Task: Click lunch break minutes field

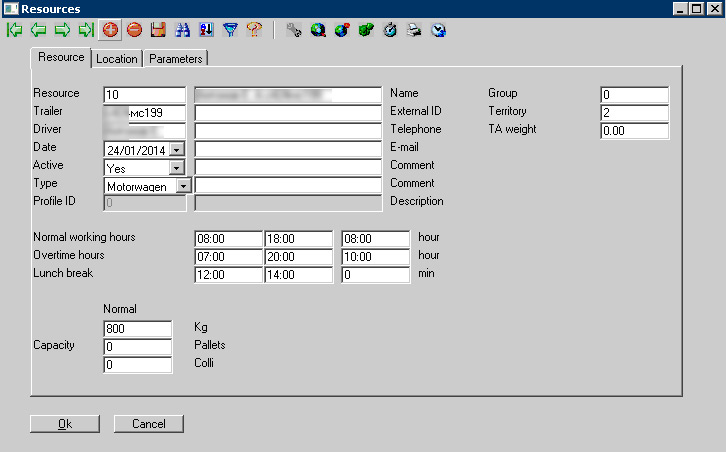Action: pyautogui.click(x=376, y=275)
